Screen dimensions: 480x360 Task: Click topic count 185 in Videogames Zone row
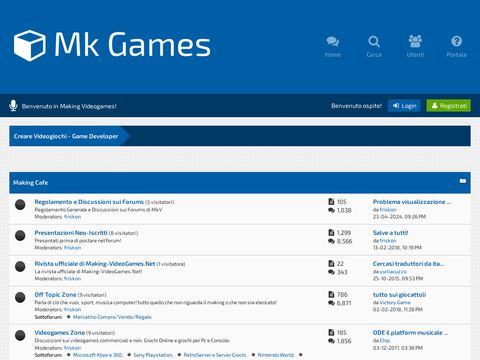[342, 333]
